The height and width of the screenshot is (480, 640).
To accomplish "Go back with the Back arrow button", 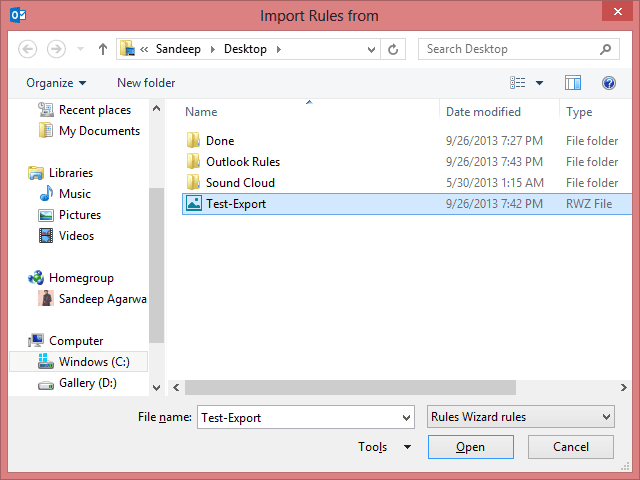I will click(28, 49).
